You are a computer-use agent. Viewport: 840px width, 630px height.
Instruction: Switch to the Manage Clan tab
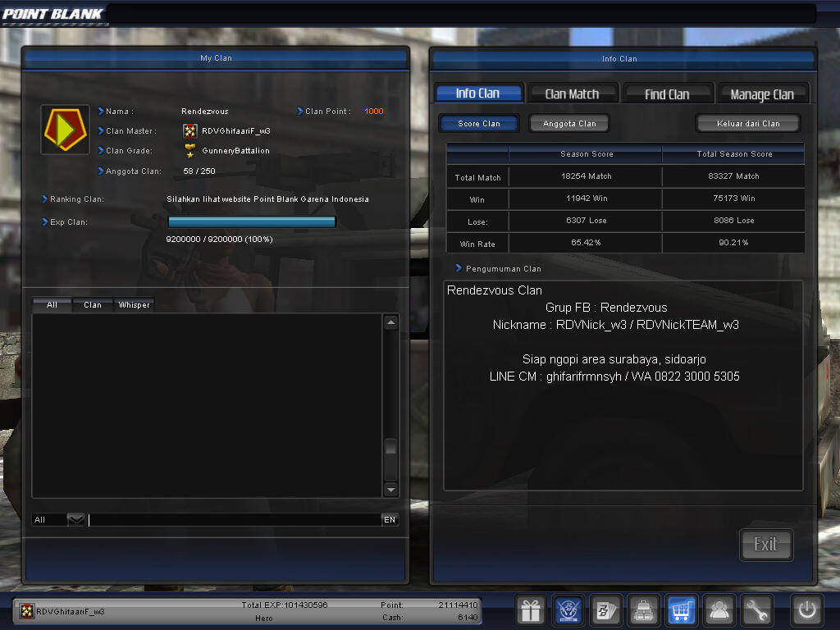pyautogui.click(x=762, y=94)
